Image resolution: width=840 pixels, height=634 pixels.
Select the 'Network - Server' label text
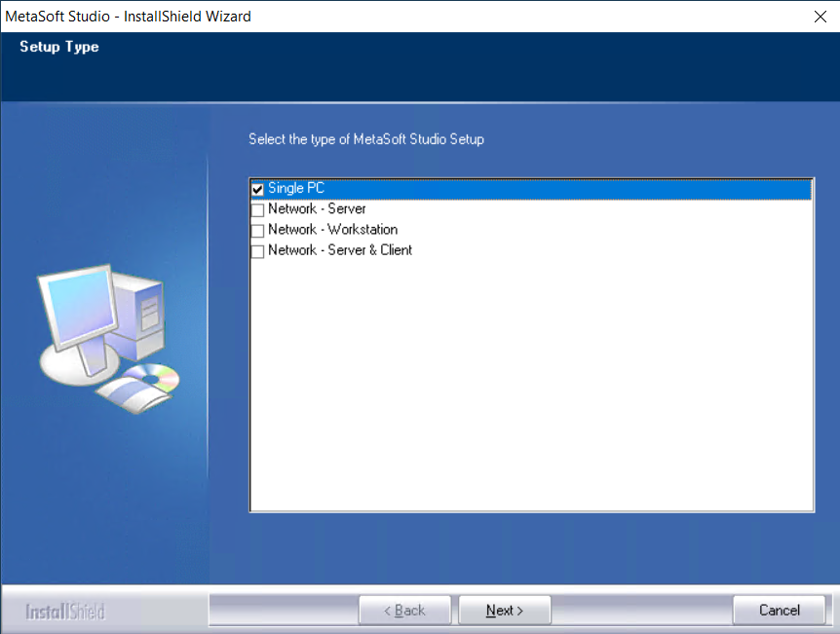click(317, 208)
